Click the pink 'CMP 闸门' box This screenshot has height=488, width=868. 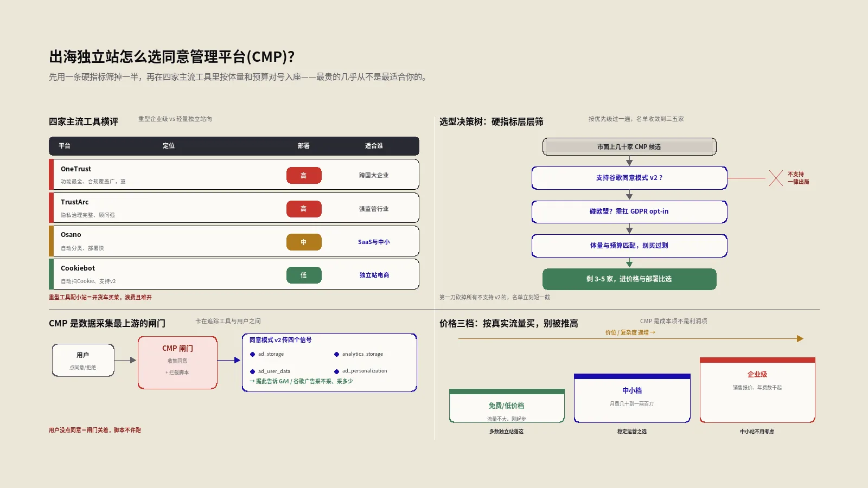(177, 363)
